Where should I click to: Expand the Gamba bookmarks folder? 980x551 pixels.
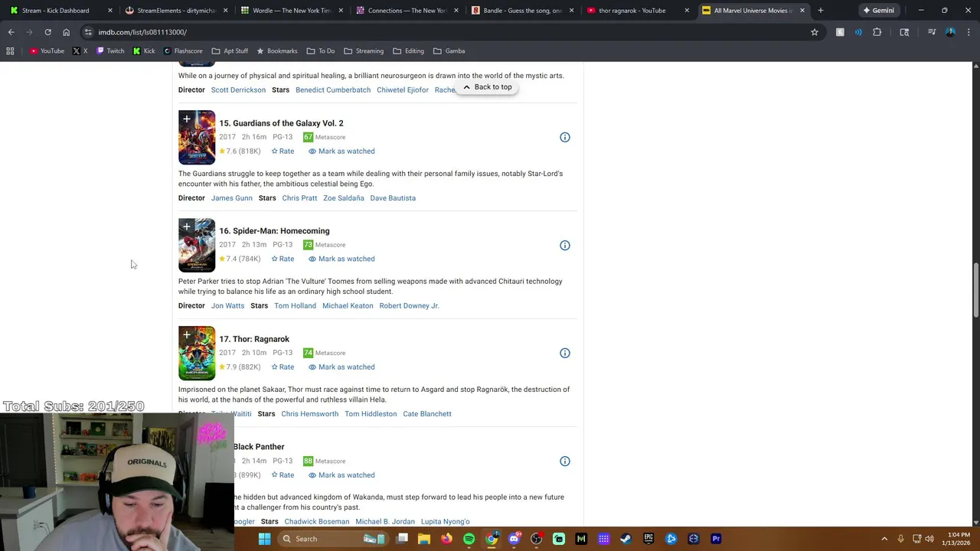[449, 51]
